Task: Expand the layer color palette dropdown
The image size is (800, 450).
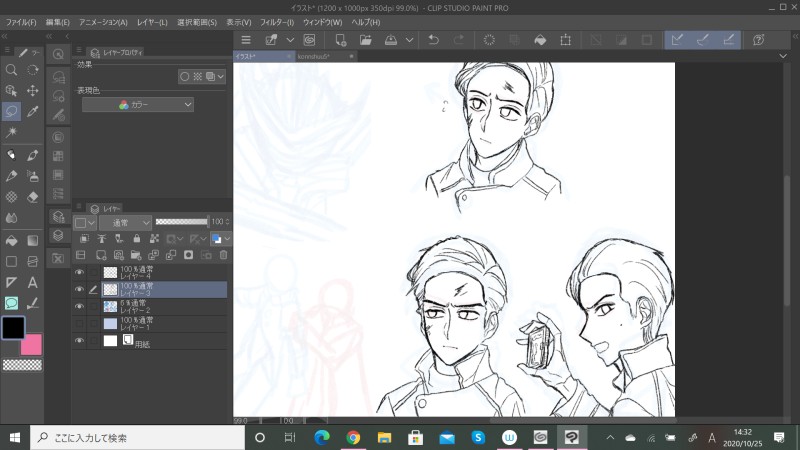Action: (x=227, y=239)
